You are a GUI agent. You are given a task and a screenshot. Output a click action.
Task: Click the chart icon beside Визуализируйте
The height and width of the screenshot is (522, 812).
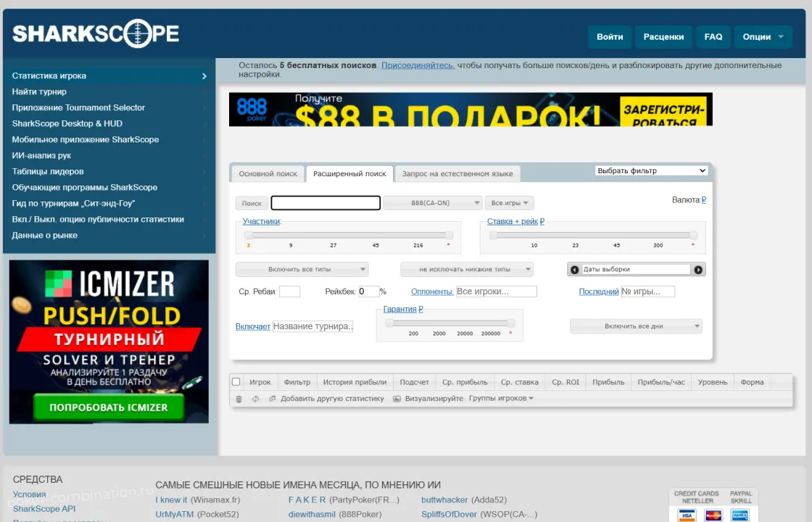(396, 399)
